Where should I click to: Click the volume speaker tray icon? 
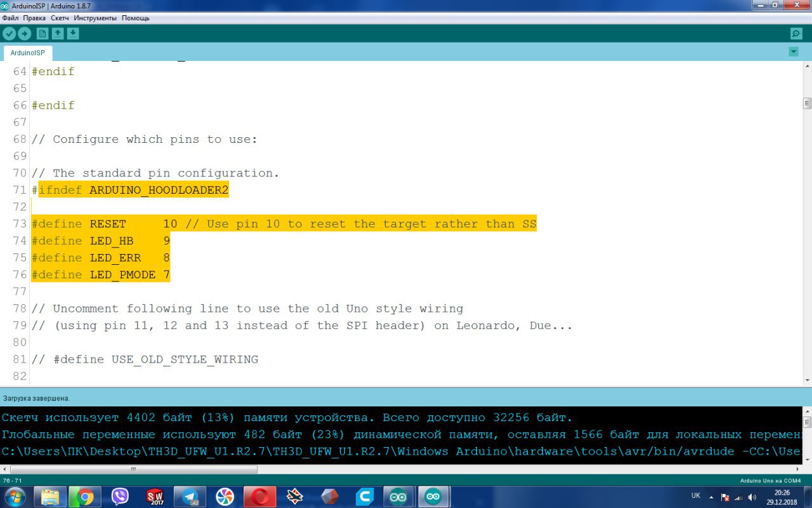[x=752, y=497]
